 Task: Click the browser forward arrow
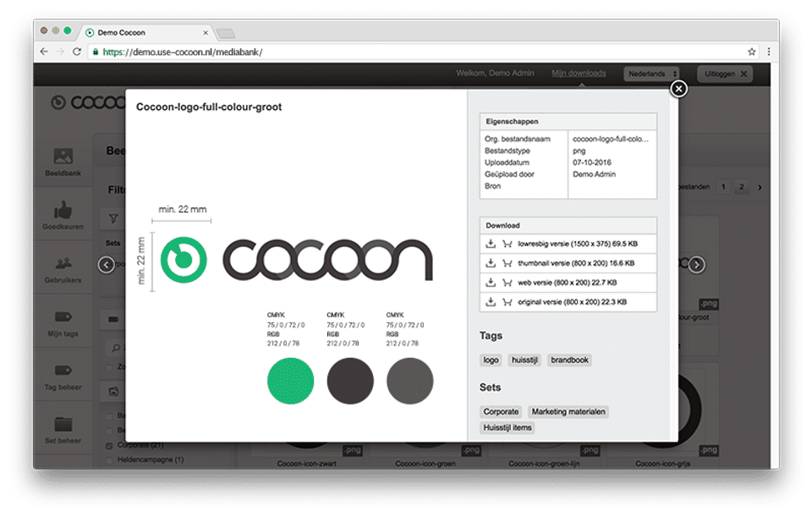pyautogui.click(x=60, y=52)
